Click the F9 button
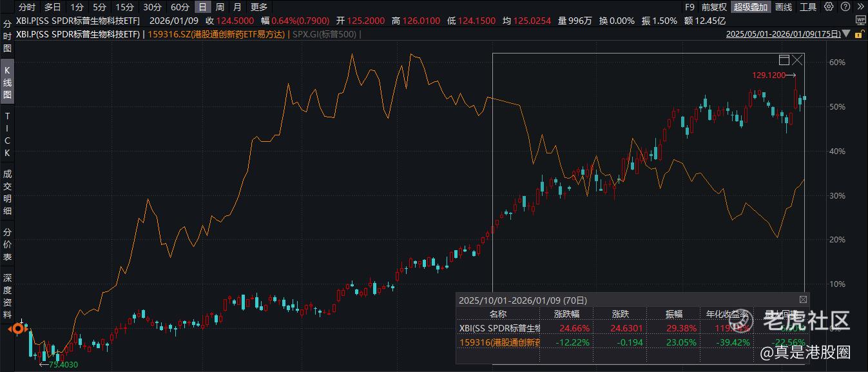Viewport: 868px width, 372px height. [690, 7]
